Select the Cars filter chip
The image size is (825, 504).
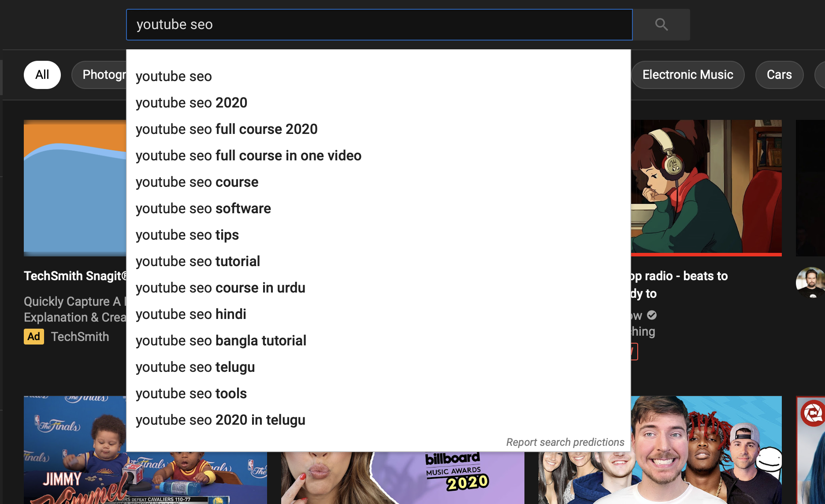click(779, 75)
